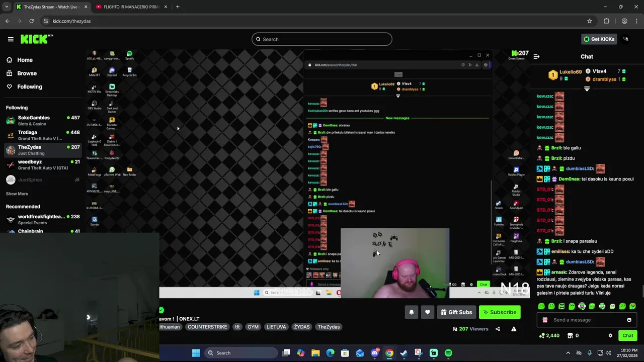
Task: Open the chat shop icon
Action: tap(570, 335)
